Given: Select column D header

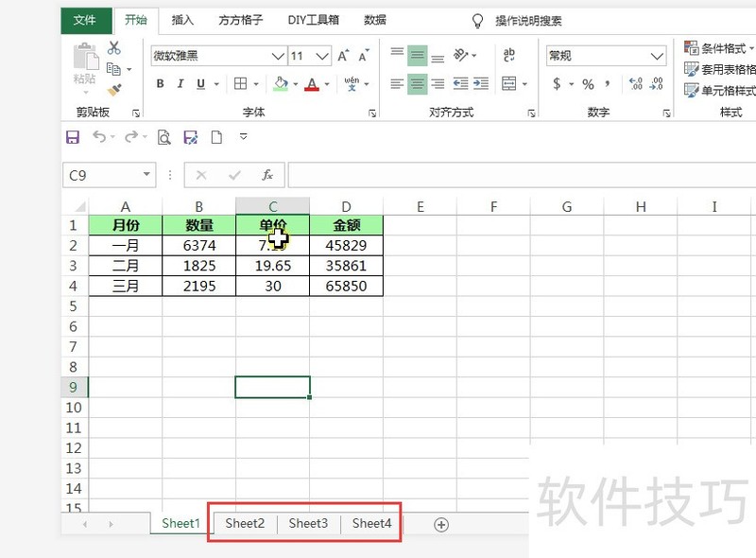Looking at the screenshot, I should (x=346, y=206).
